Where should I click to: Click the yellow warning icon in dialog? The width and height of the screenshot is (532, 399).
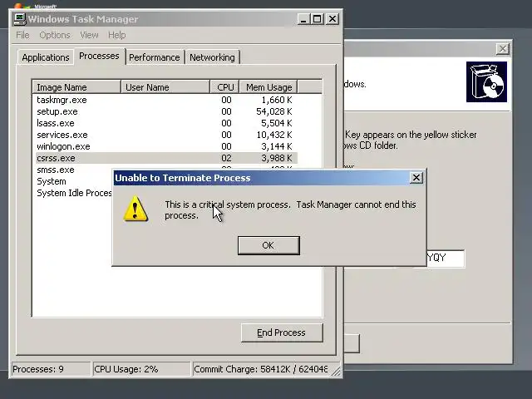click(135, 209)
